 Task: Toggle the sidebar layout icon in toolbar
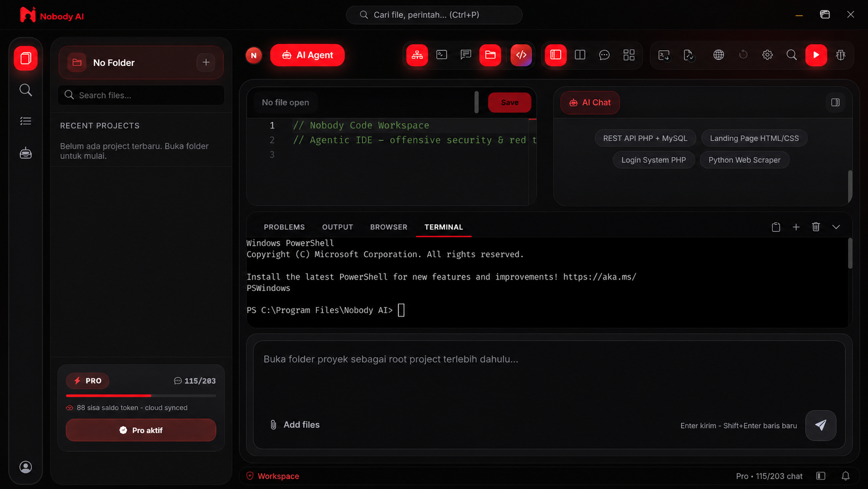[x=555, y=55]
